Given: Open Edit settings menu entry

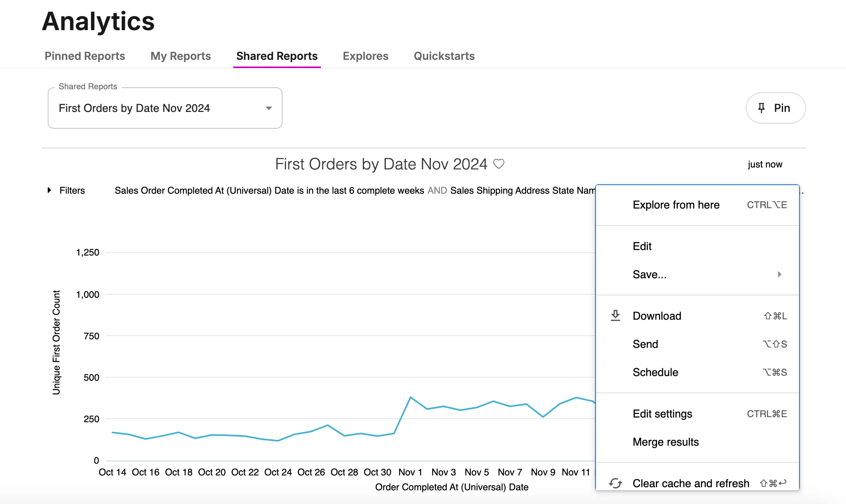Looking at the screenshot, I should tap(697, 414).
